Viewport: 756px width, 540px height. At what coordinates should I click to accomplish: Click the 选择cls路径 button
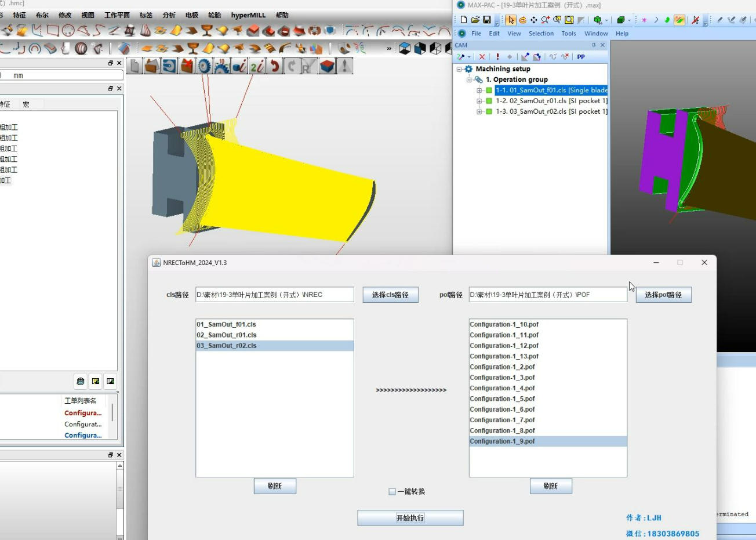[x=390, y=295]
